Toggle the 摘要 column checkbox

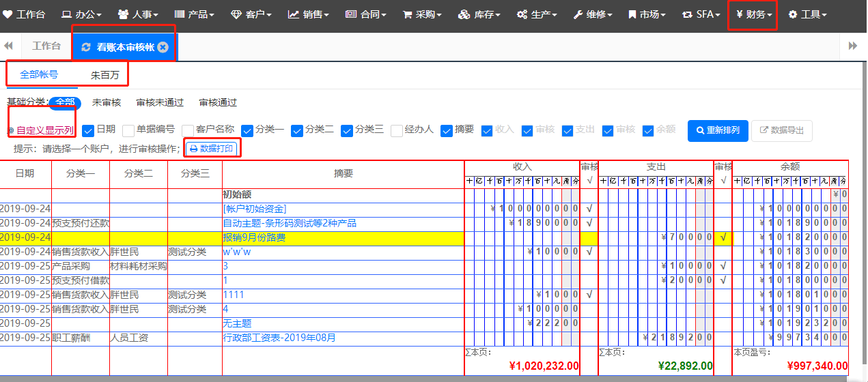(447, 130)
